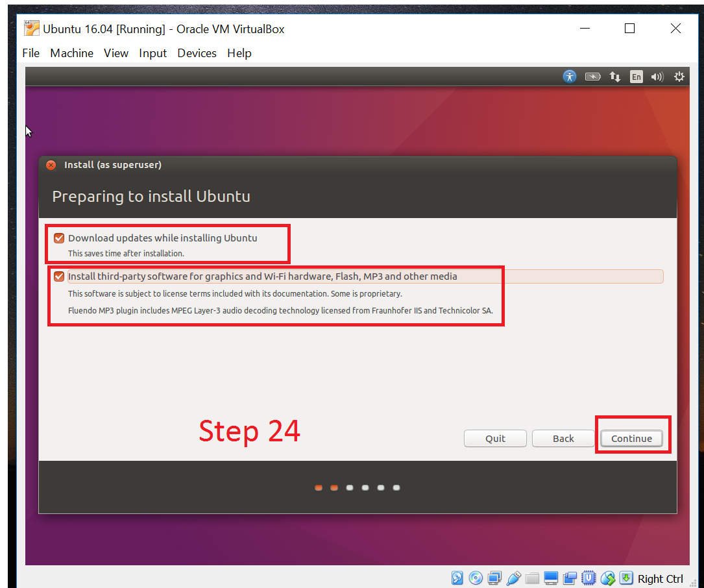Image resolution: width=704 pixels, height=588 pixels.
Task: Click the network adapters status icon
Action: (494, 578)
